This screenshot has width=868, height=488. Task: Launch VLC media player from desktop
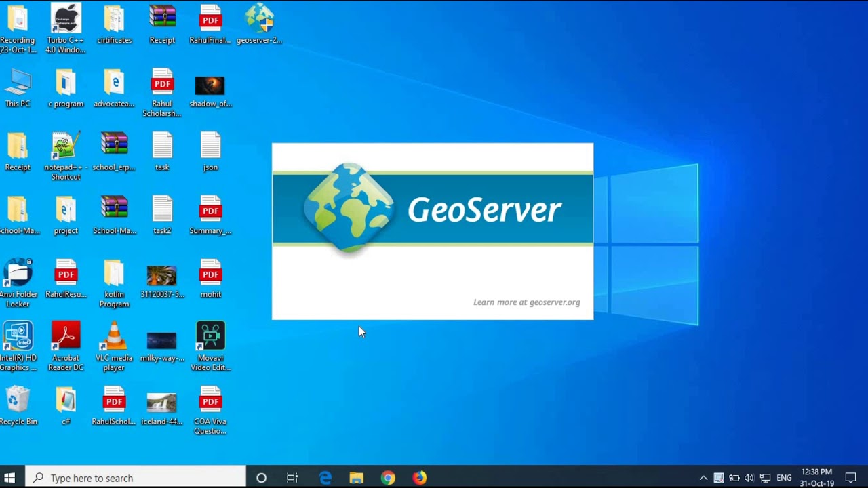pos(114,337)
